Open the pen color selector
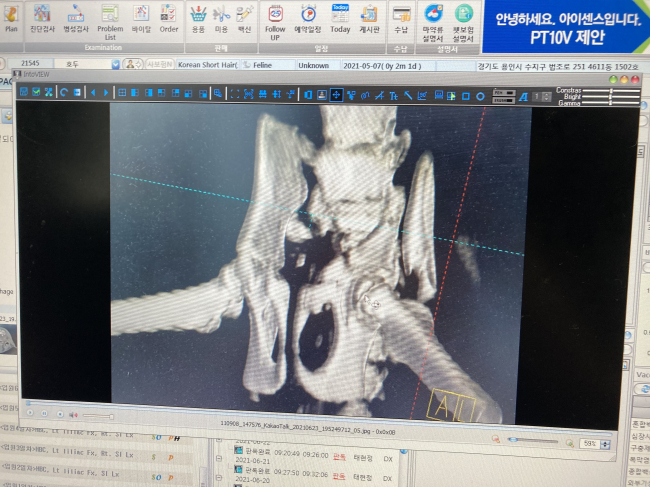 coord(504,93)
